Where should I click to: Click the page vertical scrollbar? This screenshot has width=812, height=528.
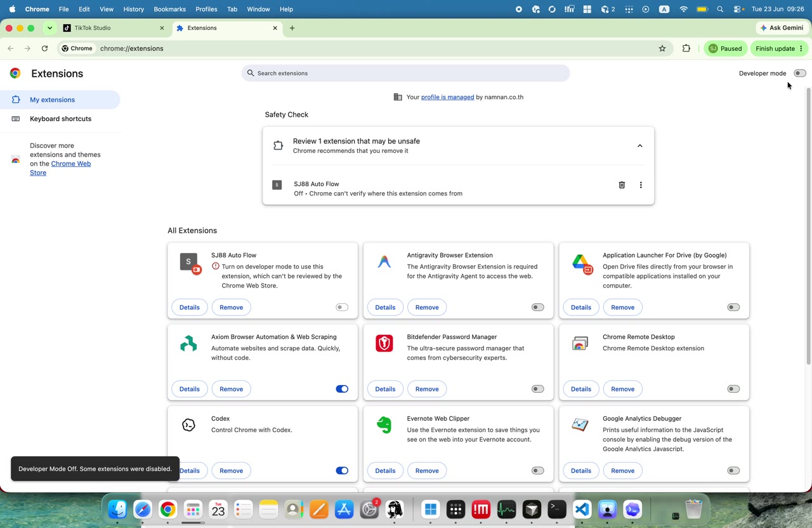point(808,225)
